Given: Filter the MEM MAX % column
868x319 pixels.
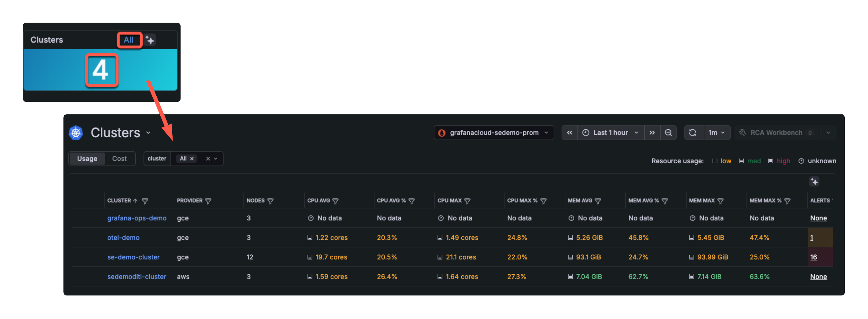Looking at the screenshot, I should [x=787, y=201].
